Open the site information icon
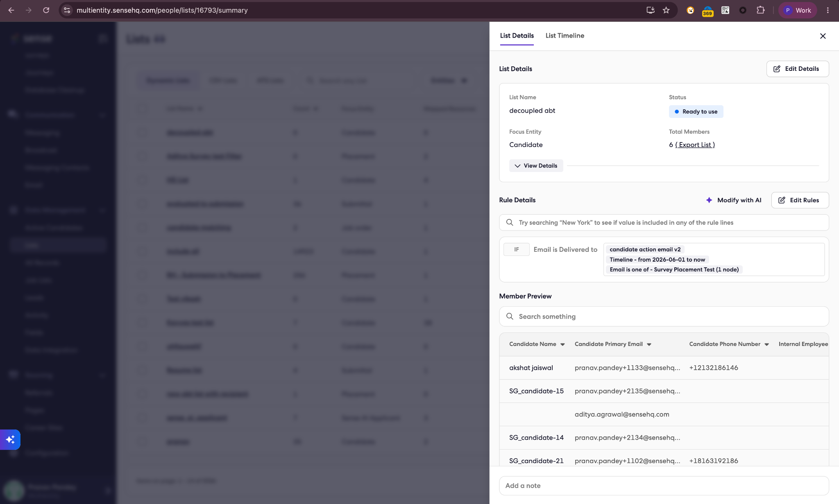 click(x=67, y=10)
